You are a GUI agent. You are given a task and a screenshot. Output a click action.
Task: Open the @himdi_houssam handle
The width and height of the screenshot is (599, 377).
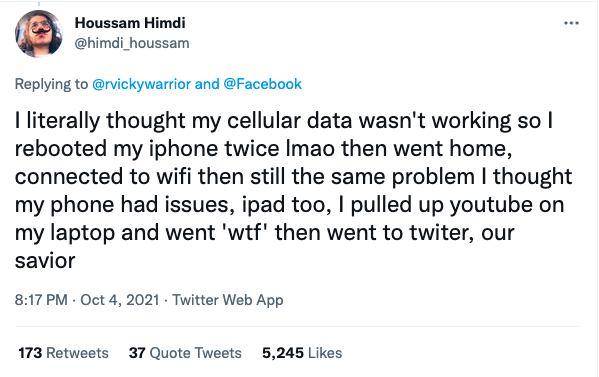132,43
